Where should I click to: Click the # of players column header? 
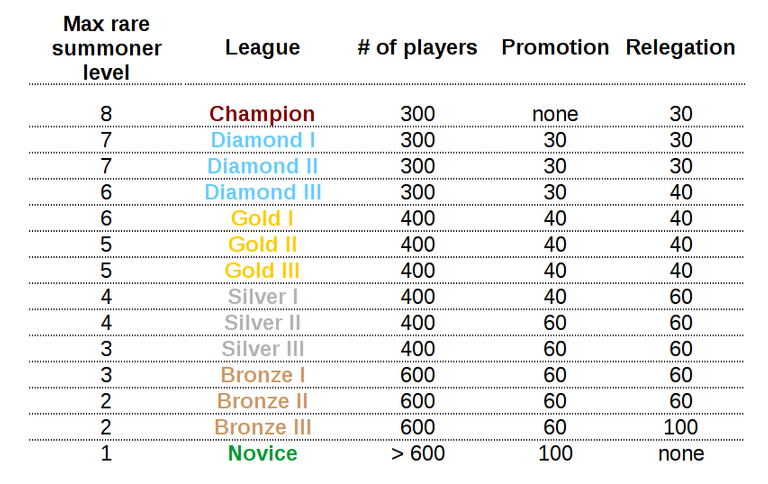tap(417, 48)
